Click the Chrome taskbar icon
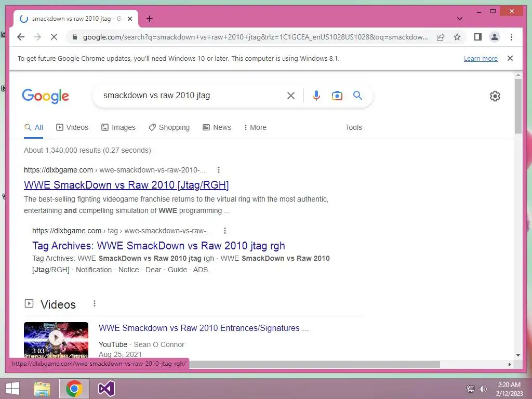The image size is (532, 399). point(74,389)
